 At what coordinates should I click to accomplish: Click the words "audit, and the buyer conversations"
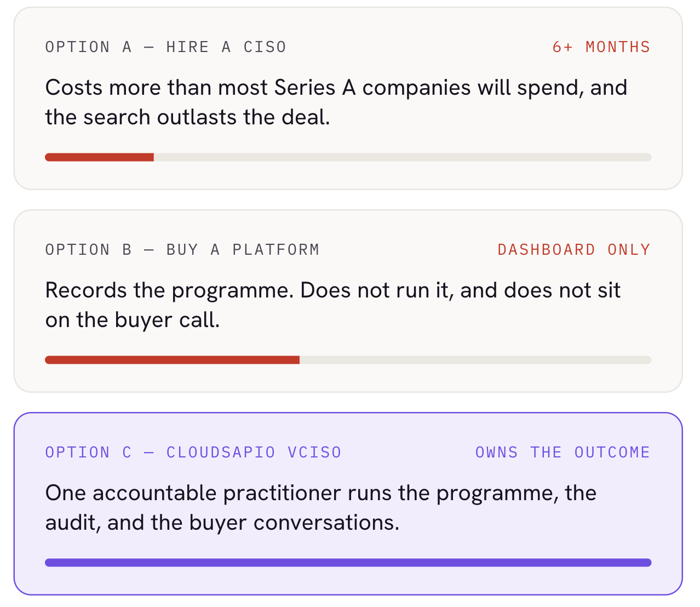(222, 523)
